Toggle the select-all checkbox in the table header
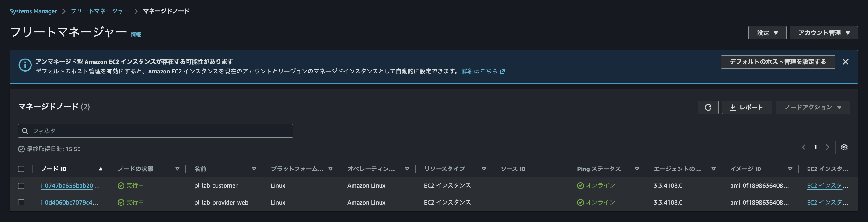Viewport: 868px width, 222px height. [x=21, y=169]
